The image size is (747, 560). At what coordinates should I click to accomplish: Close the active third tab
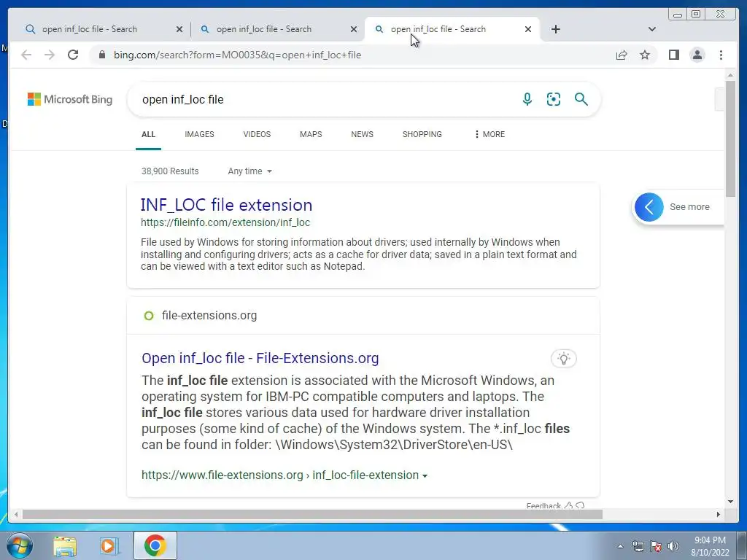tap(528, 29)
